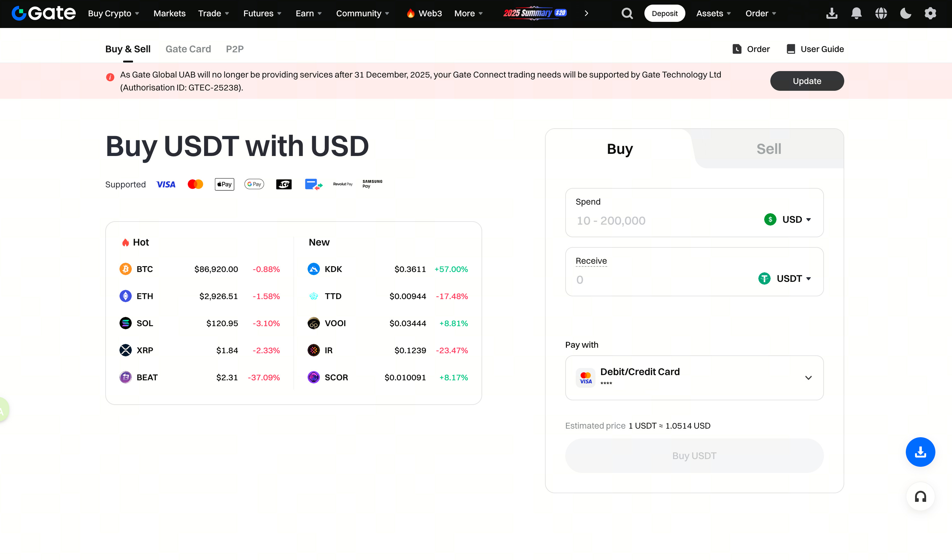Switch to the Sell tab
The image size is (952, 560).
[x=768, y=149]
